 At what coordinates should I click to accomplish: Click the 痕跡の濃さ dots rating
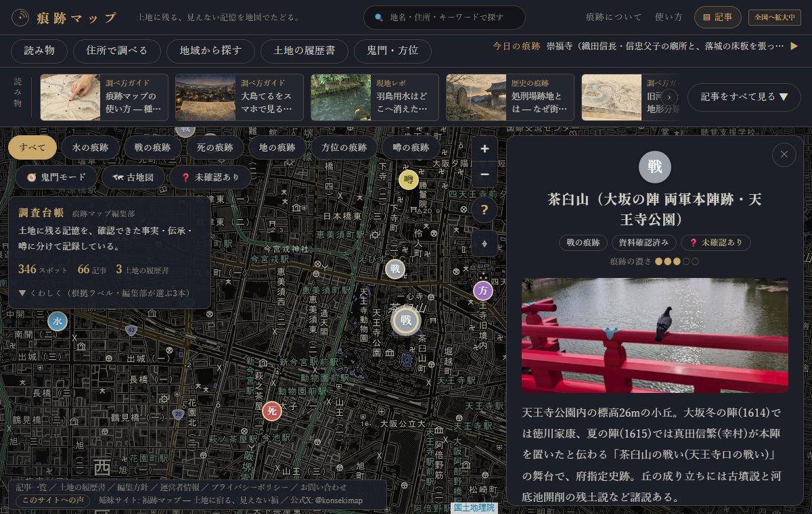click(x=677, y=261)
